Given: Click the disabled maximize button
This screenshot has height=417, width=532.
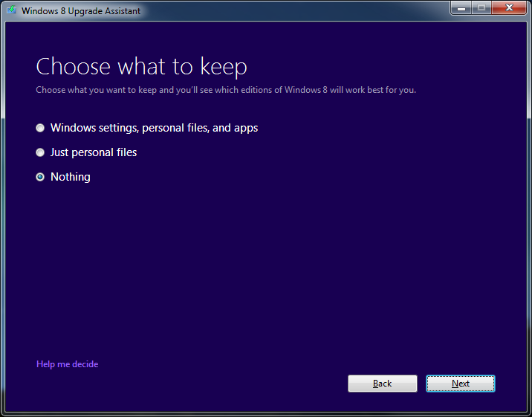Looking at the screenshot, I should (481, 7).
